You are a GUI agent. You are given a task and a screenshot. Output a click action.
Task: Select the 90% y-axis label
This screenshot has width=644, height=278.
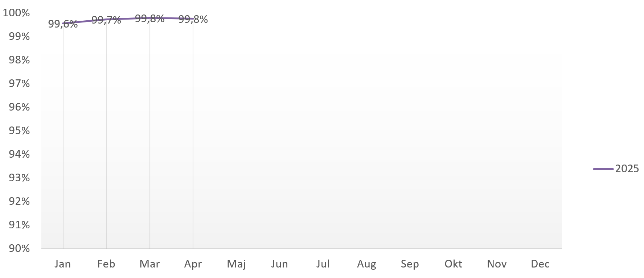(19, 248)
